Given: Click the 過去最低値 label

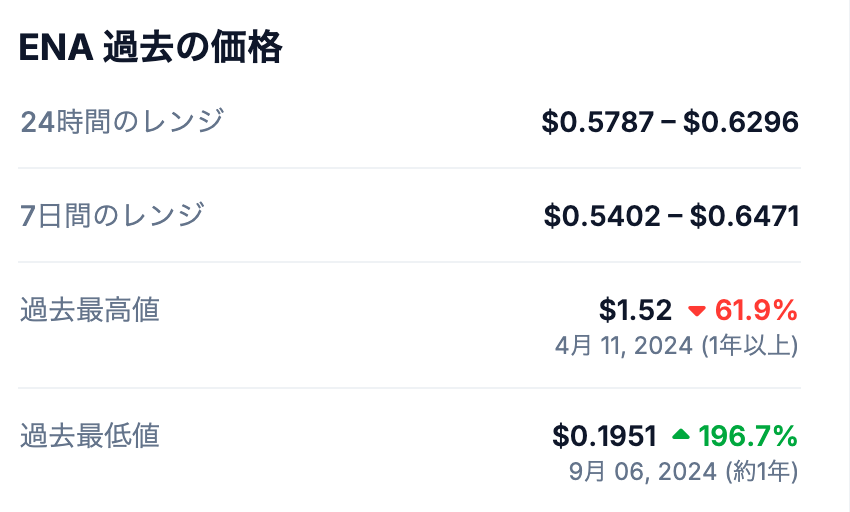Looking at the screenshot, I should click(90, 435).
